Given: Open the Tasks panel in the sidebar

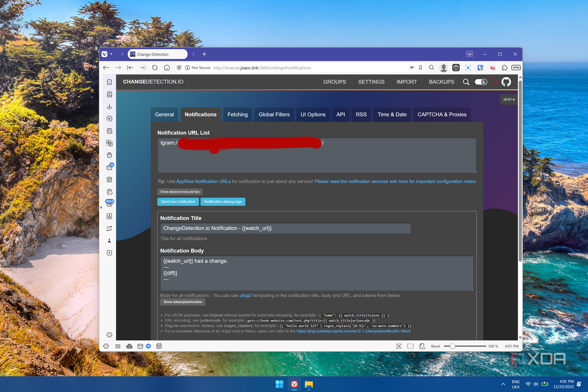Looking at the screenshot, I should point(109,192).
